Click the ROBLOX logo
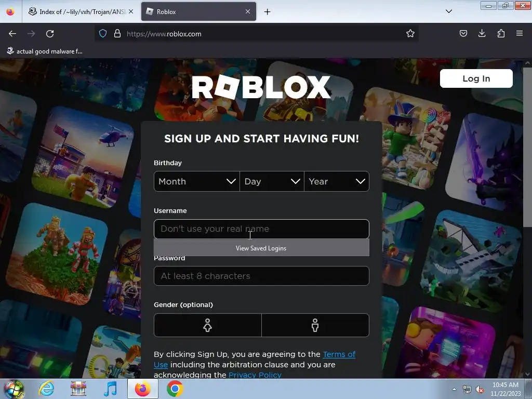The height and width of the screenshot is (399, 532). click(261, 87)
